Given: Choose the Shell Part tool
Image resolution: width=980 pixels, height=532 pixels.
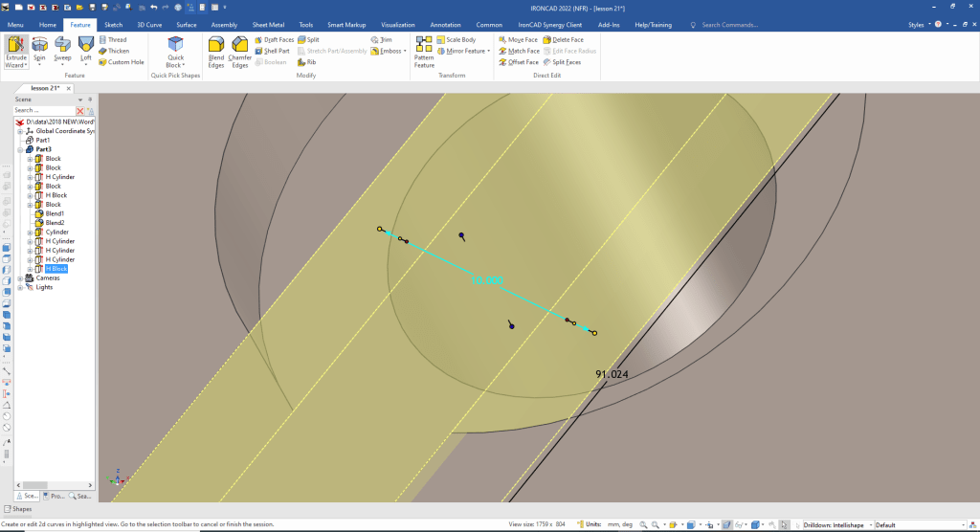Looking at the screenshot, I should (273, 51).
